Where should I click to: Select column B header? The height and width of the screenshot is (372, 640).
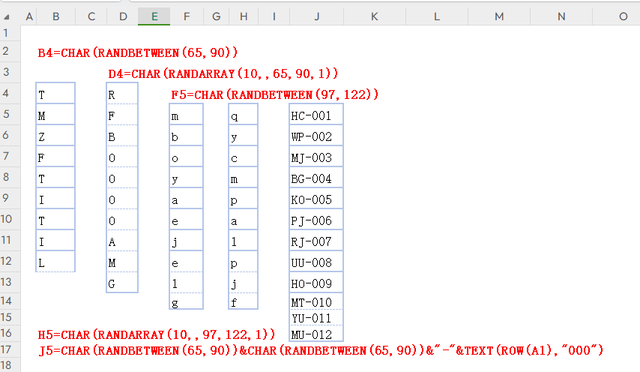[x=56, y=16]
